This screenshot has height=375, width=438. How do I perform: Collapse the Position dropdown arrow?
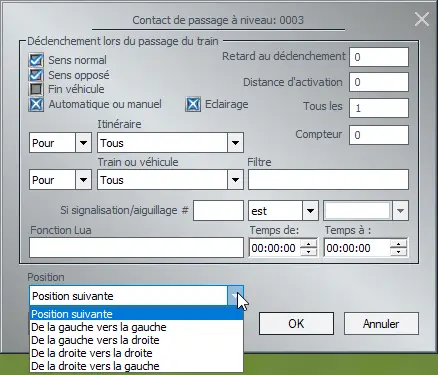click(x=235, y=296)
